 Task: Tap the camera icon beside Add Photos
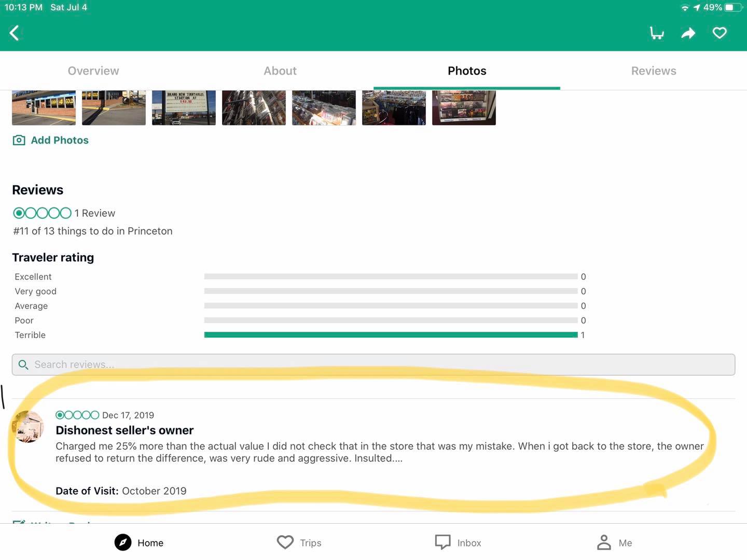point(19,140)
